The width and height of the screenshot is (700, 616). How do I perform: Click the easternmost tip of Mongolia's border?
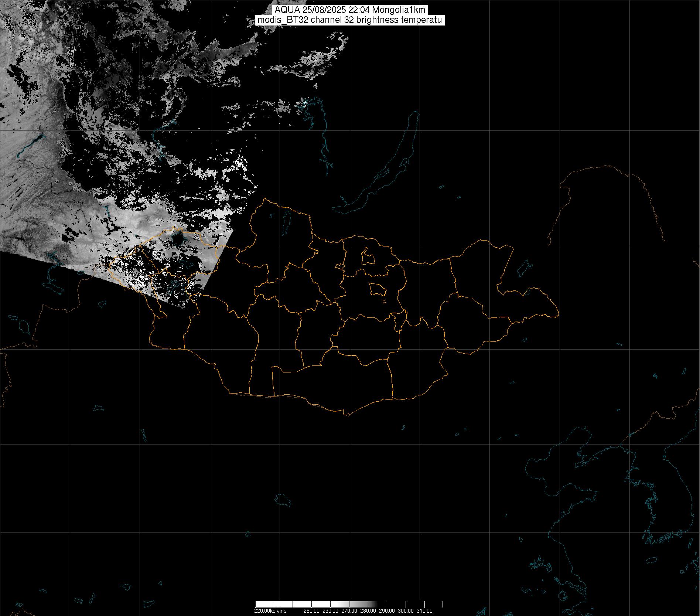(558, 315)
